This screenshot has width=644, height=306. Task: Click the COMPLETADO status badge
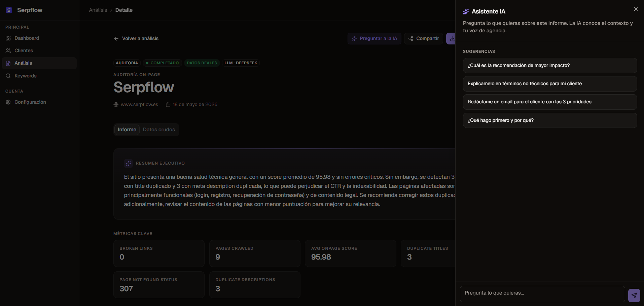tap(163, 63)
